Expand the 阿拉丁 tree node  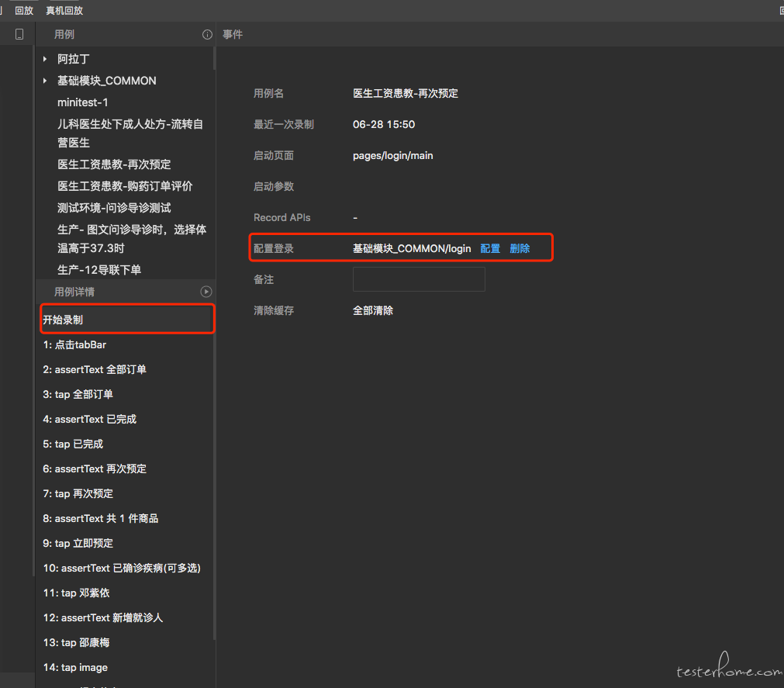coord(45,59)
